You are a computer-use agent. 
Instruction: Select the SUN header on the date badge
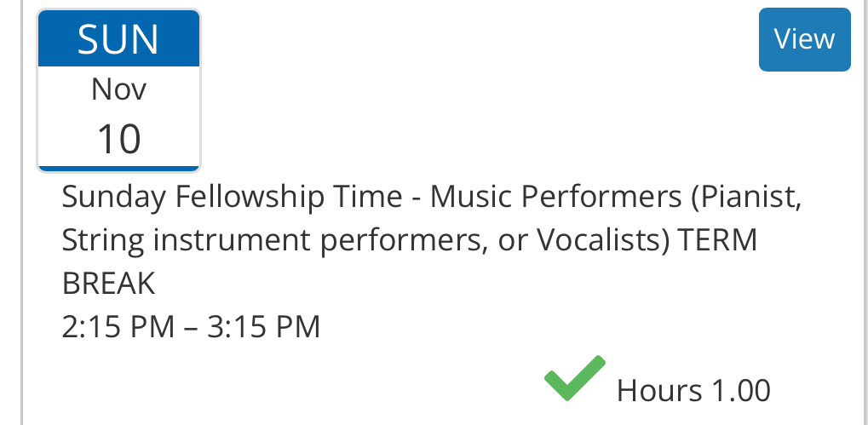[118, 39]
